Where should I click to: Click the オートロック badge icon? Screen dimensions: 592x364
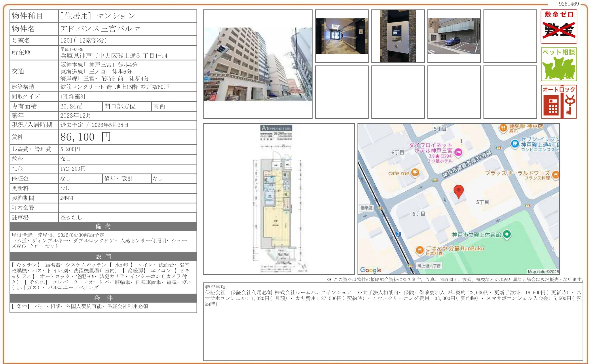coord(559,102)
